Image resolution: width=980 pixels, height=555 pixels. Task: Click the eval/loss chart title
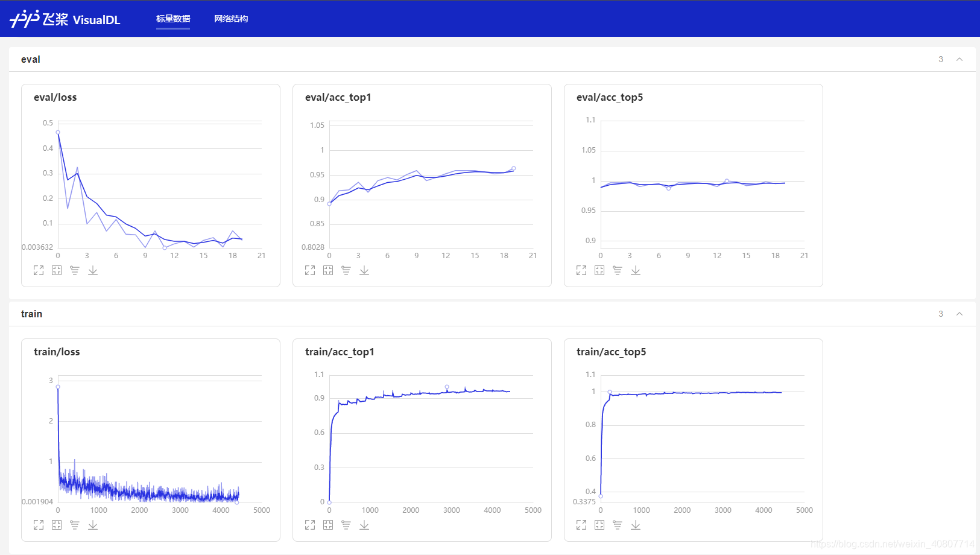(x=55, y=97)
